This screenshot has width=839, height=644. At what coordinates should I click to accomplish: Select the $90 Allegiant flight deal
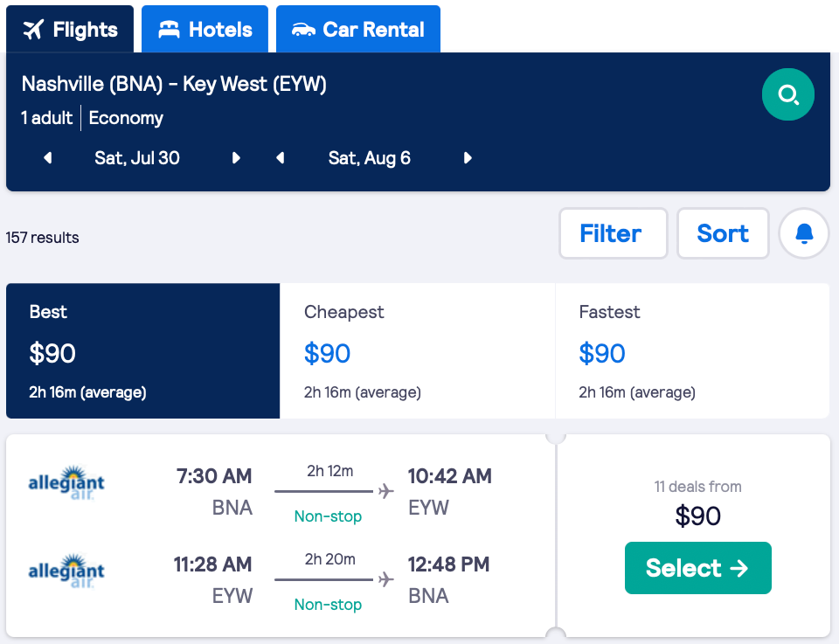697,568
